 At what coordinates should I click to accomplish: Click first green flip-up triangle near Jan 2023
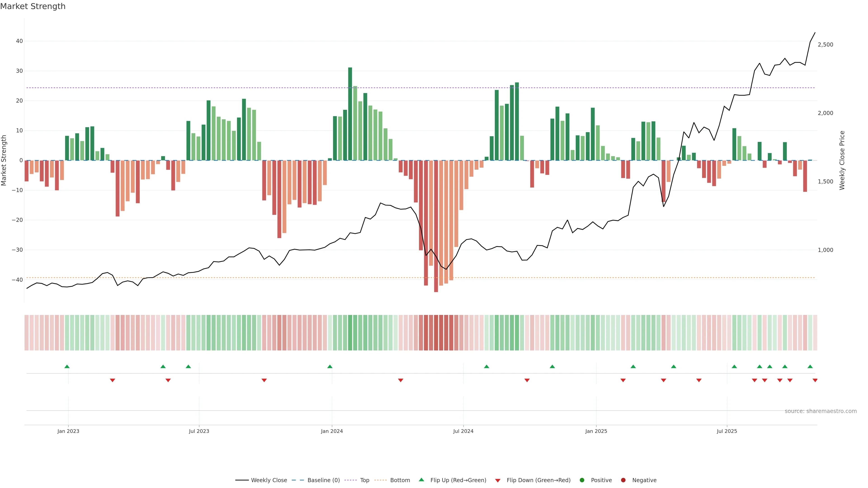(x=67, y=366)
